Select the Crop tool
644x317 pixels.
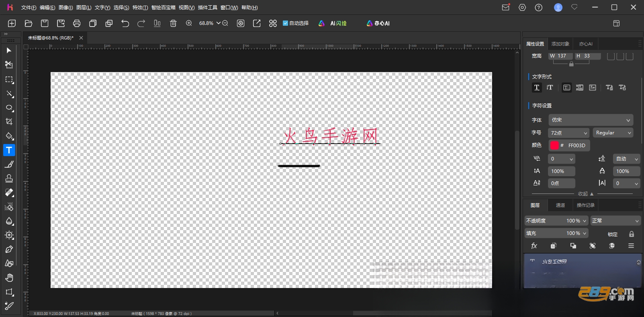[x=9, y=121]
